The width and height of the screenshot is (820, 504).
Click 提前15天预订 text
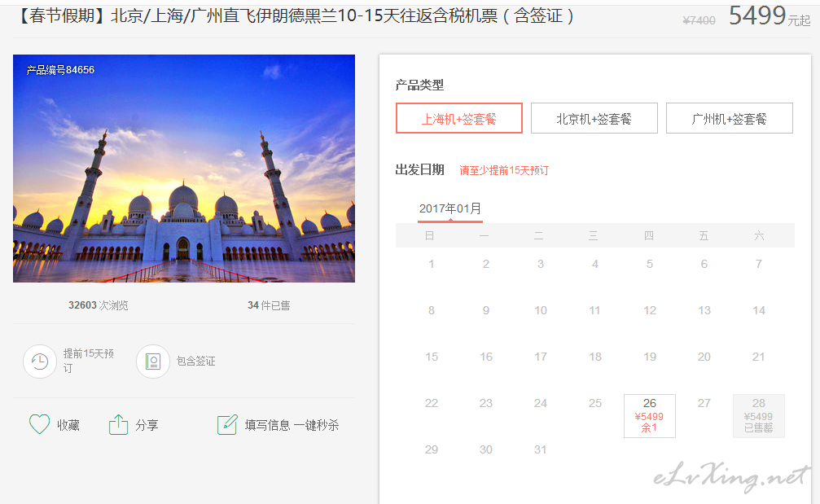(x=89, y=361)
